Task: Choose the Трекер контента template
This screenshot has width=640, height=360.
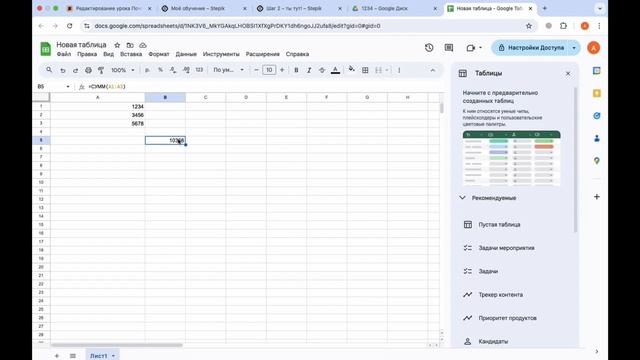Action: pyautogui.click(x=500, y=295)
